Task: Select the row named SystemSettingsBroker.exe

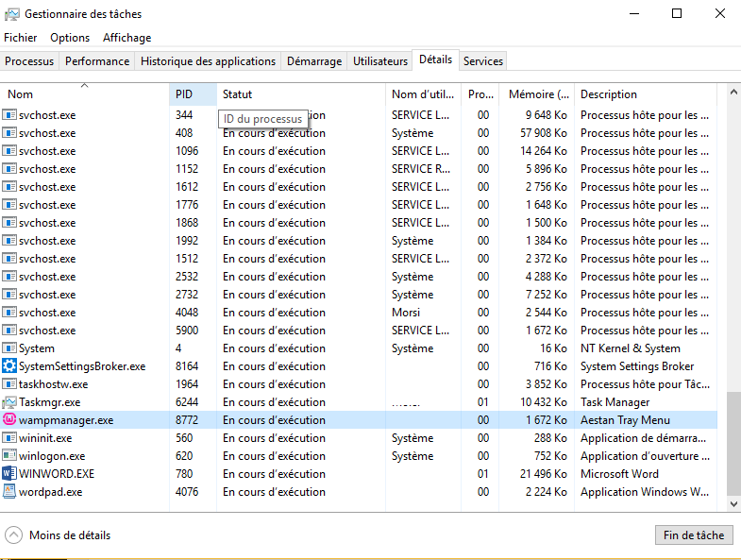Action: click(x=358, y=365)
